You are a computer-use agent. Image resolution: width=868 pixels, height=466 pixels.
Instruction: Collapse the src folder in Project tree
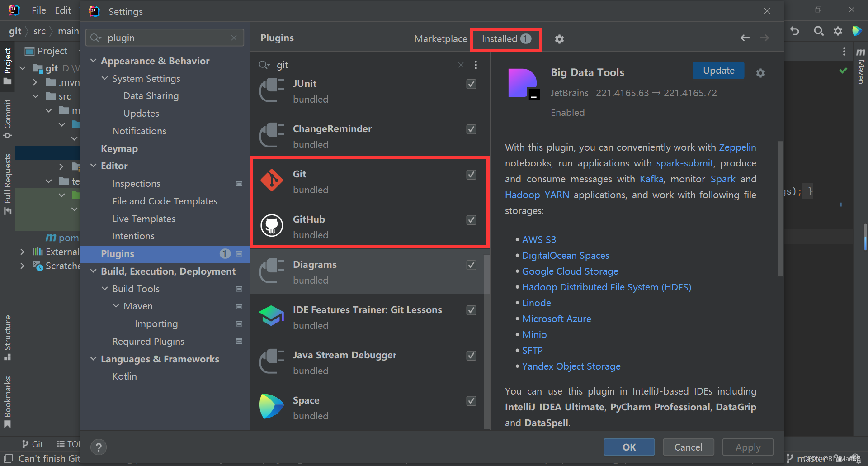36,96
